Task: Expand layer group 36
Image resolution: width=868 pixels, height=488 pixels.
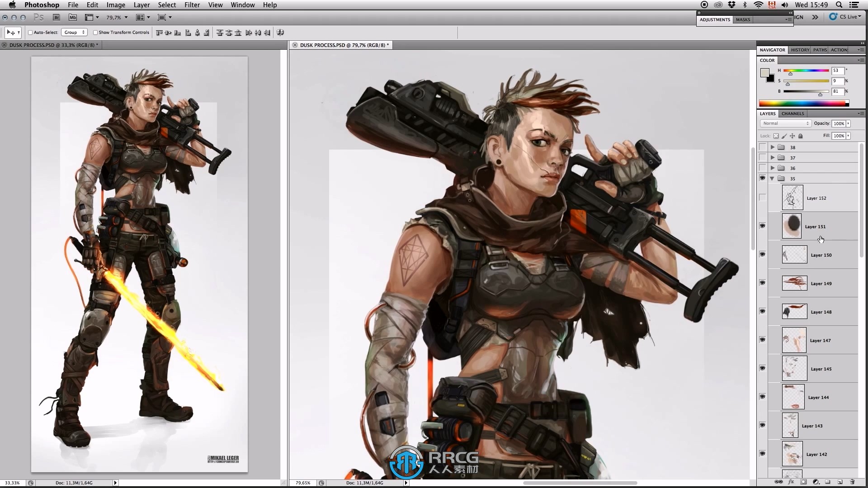Action: click(x=773, y=168)
